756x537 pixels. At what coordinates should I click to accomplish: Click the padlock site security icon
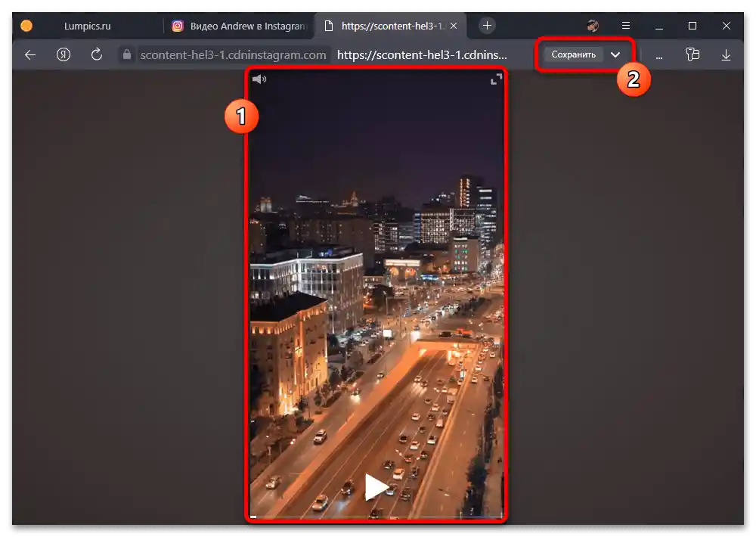click(127, 54)
